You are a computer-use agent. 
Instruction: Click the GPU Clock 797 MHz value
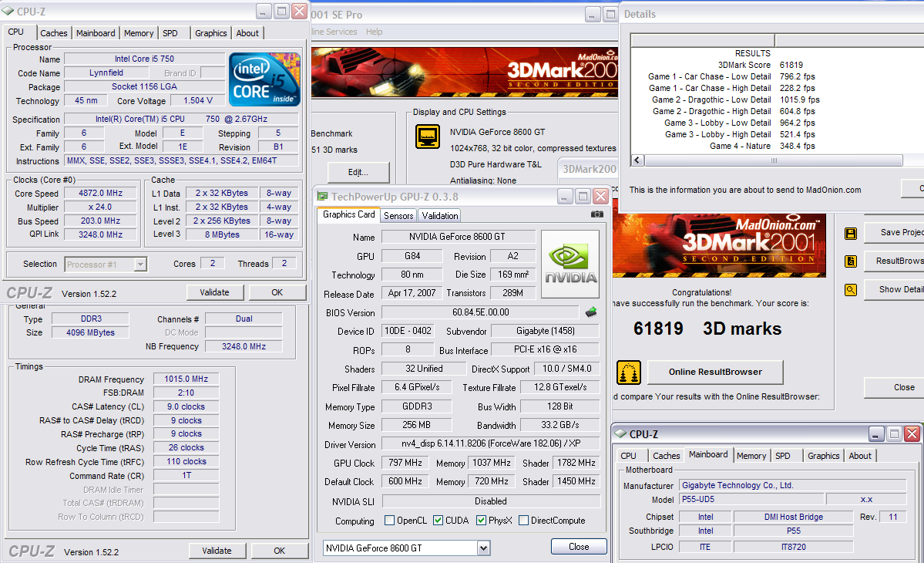click(x=405, y=463)
